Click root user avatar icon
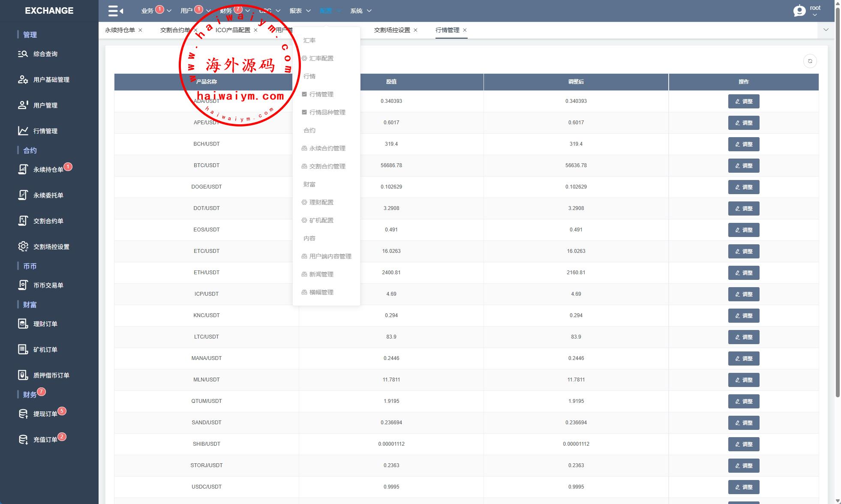 (x=799, y=11)
